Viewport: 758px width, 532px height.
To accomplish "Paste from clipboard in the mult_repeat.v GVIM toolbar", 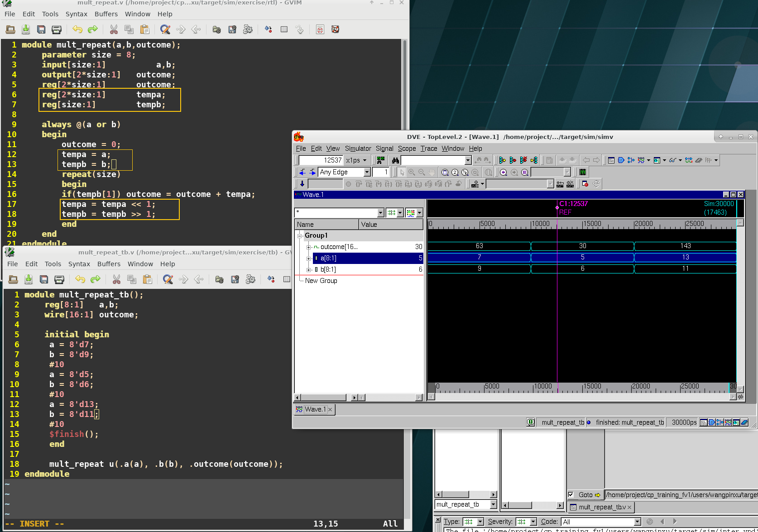I will pos(144,29).
